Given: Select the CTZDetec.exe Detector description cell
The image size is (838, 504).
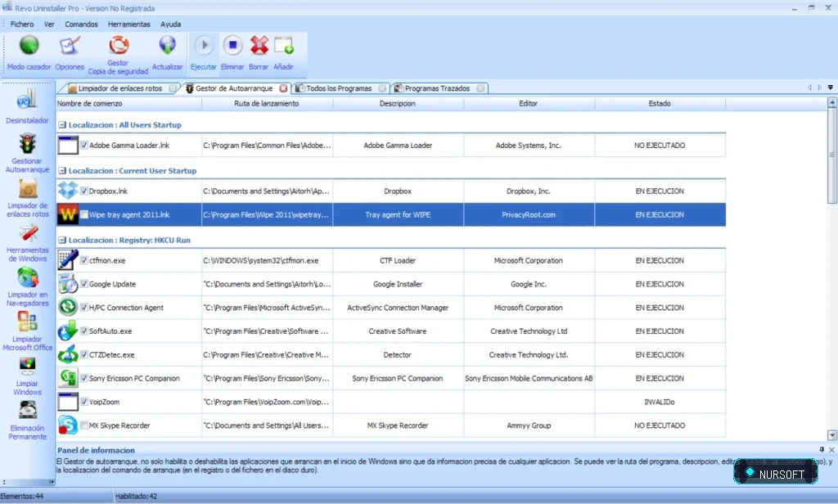Looking at the screenshot, I should point(398,354).
